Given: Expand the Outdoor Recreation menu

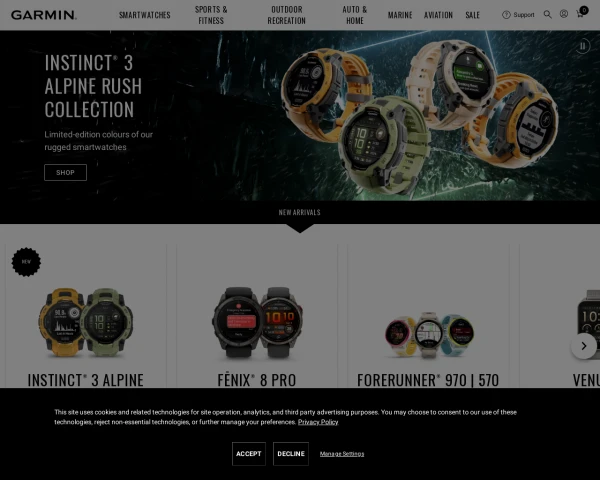Looking at the screenshot, I should 287,15.
